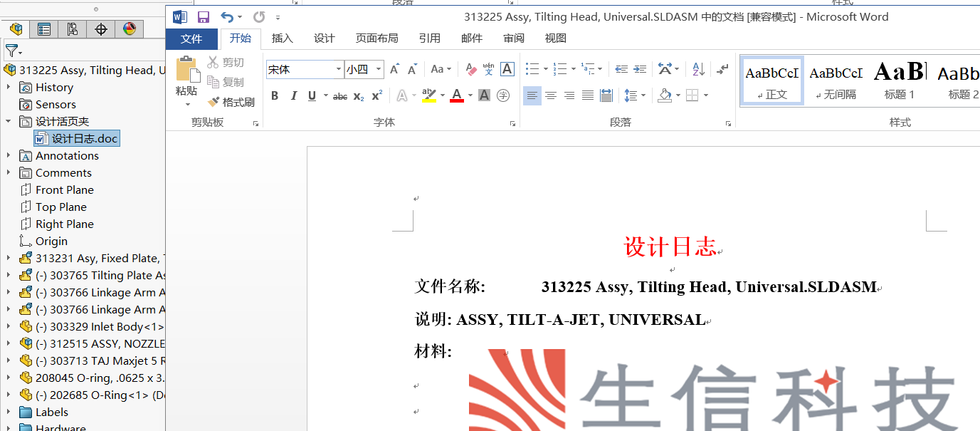Select the Sensors folder in the feature tree

tap(56, 104)
